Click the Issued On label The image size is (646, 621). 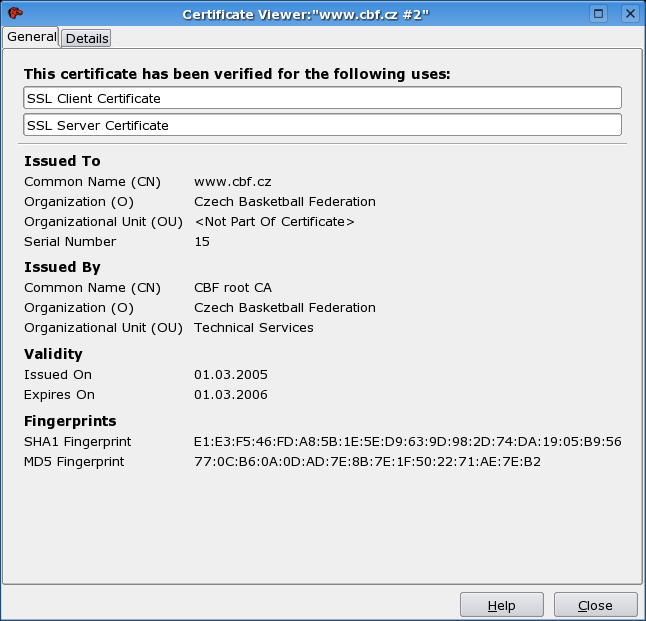[x=58, y=375]
